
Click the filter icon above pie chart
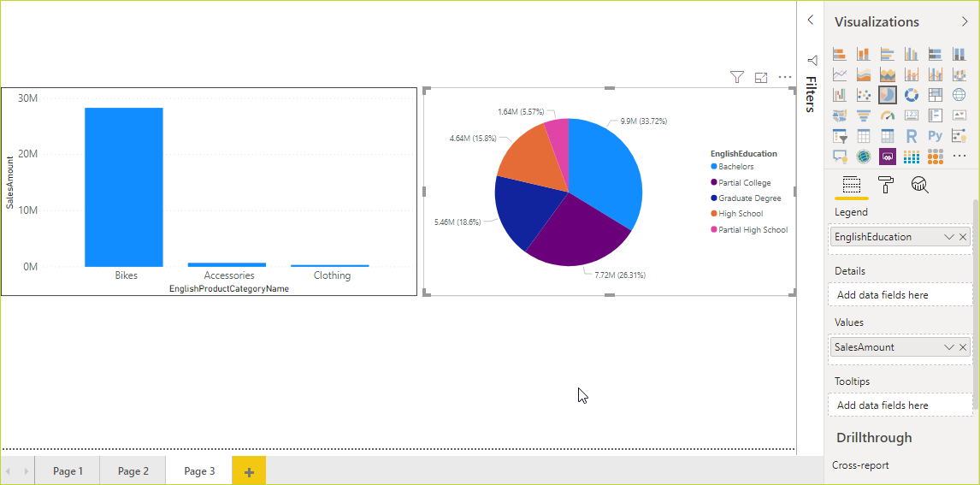(737, 77)
